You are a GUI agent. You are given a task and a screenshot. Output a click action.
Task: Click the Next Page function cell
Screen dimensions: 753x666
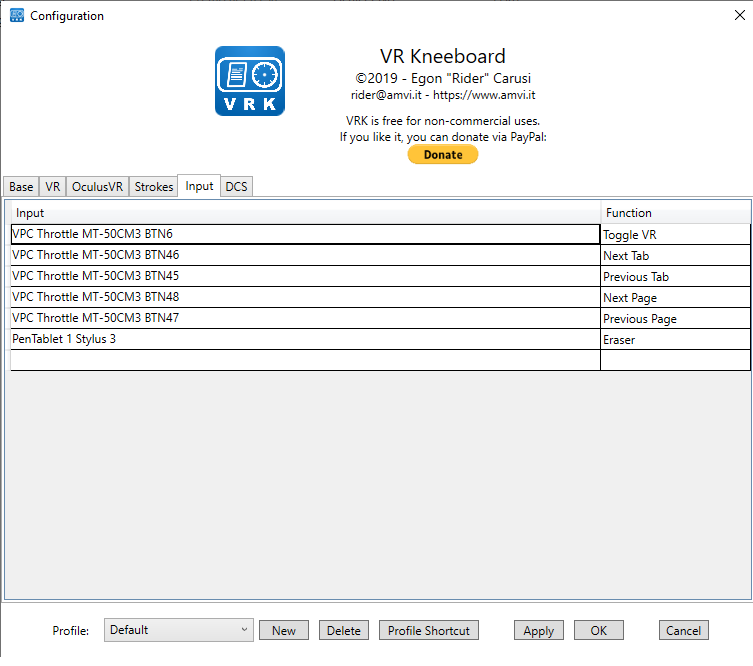pyautogui.click(x=675, y=298)
